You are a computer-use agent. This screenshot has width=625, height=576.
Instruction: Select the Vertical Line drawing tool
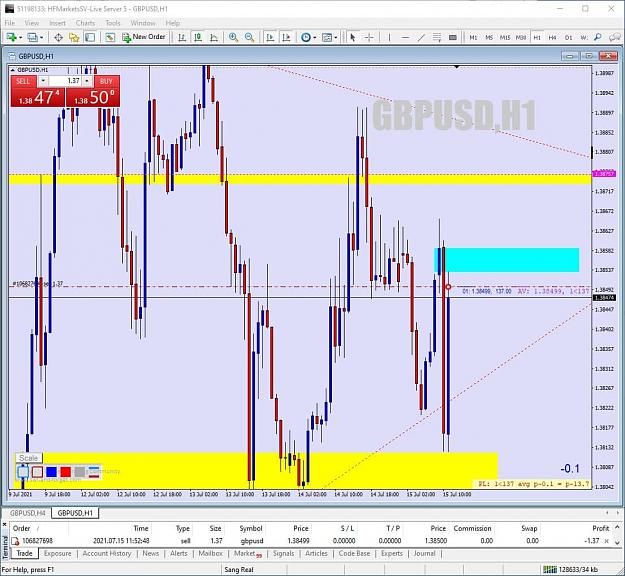(x=389, y=37)
